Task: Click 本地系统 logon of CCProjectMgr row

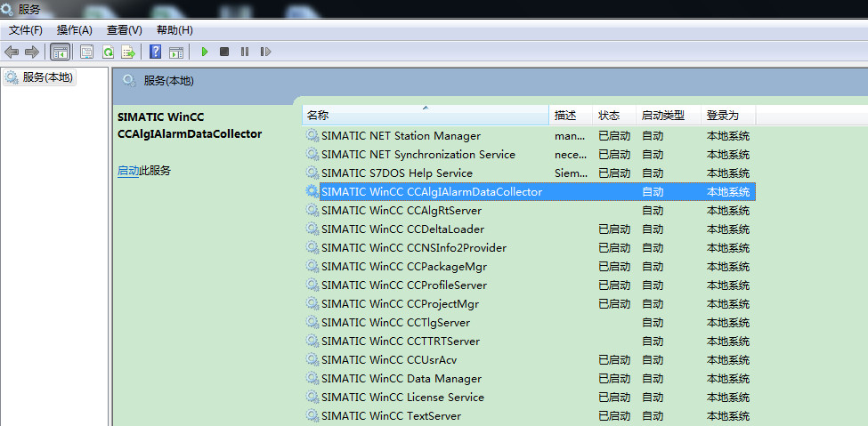Action: tap(728, 304)
